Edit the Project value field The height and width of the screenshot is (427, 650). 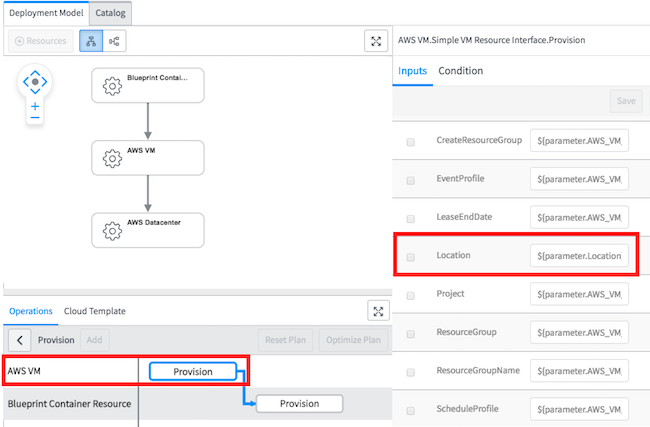[579, 294]
